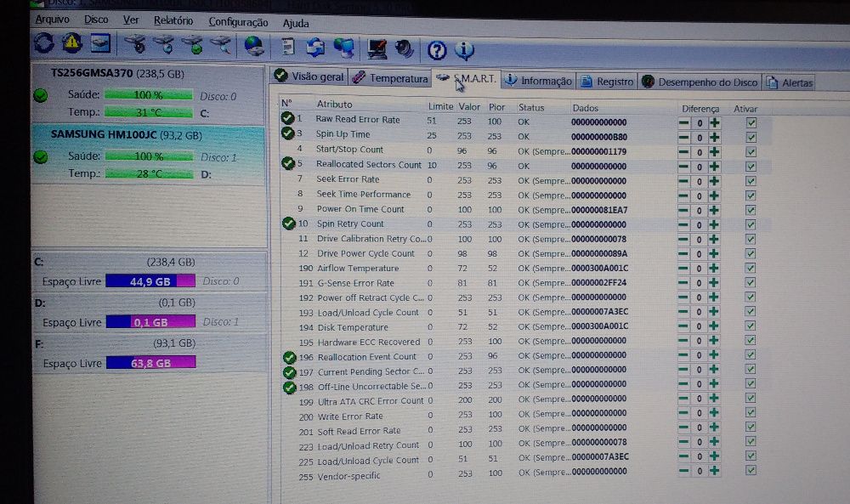
Task: Click minus Diferença button for Ultra ATA CRC Error
Action: pyautogui.click(x=684, y=399)
